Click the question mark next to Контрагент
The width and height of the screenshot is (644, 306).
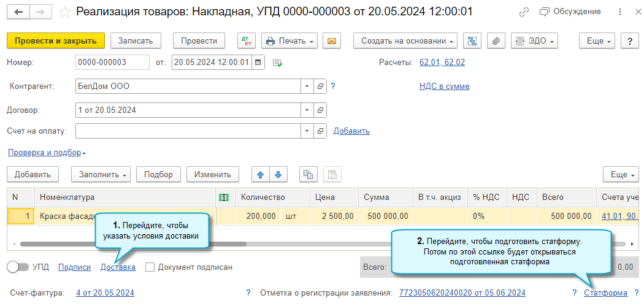pos(333,86)
